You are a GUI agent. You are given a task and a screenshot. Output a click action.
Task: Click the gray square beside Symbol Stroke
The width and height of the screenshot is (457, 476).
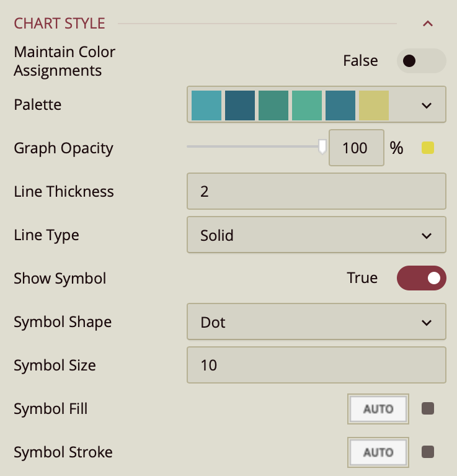point(427,452)
